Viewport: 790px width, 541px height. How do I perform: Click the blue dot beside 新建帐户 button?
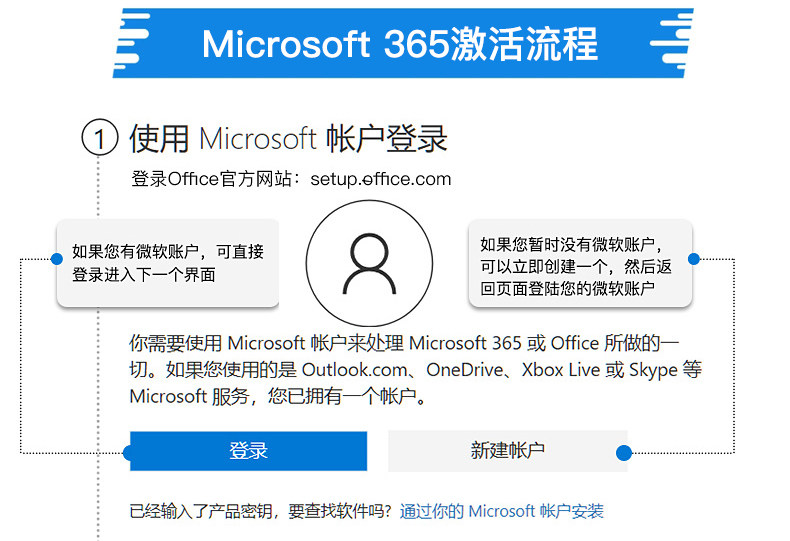[624, 452]
